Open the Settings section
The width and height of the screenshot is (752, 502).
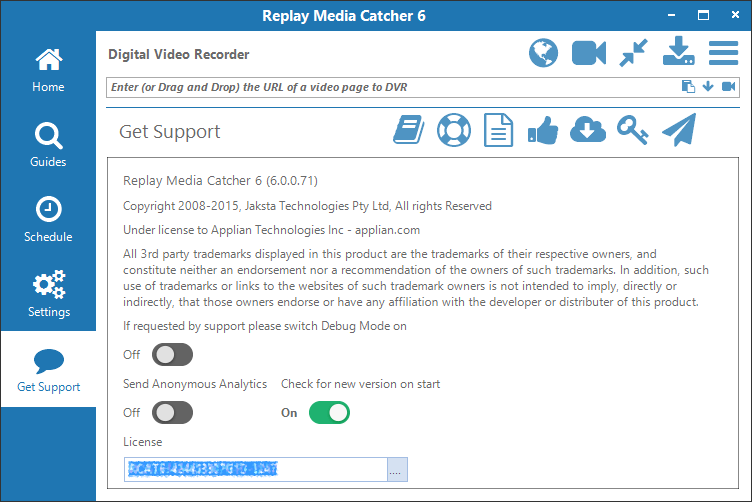tap(48, 294)
